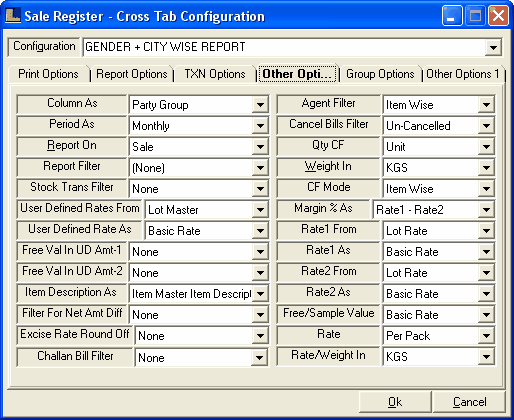
Task: Minimize the Cross Tab Configuration window
Action: coord(452,16)
